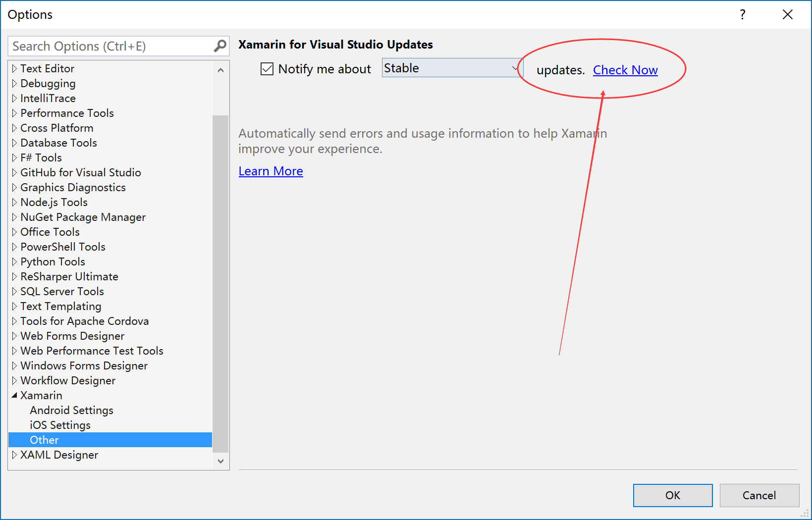Expand the NuGet Package Manager arrow
The height and width of the screenshot is (520, 812).
point(14,217)
